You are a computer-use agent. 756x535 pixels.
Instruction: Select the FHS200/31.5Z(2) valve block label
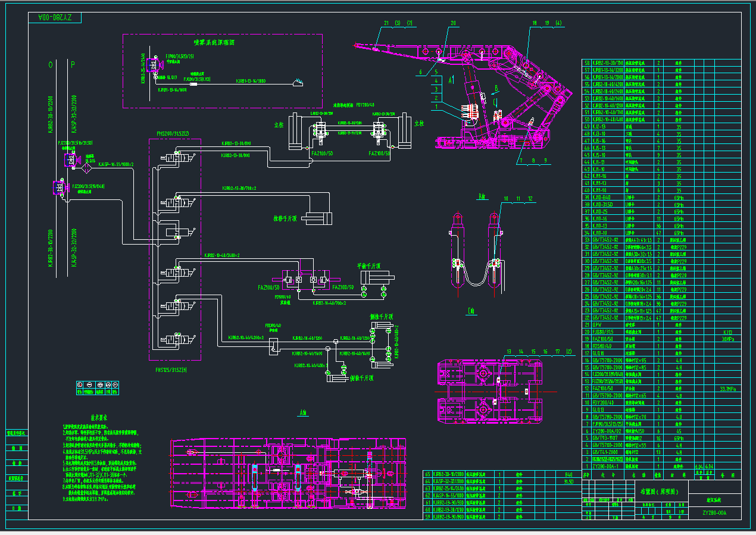[173, 133]
